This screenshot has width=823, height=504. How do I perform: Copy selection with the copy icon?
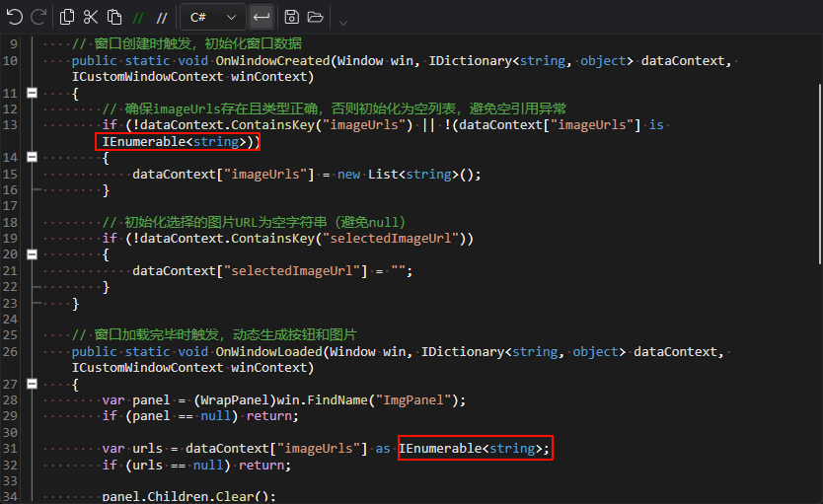click(x=67, y=18)
